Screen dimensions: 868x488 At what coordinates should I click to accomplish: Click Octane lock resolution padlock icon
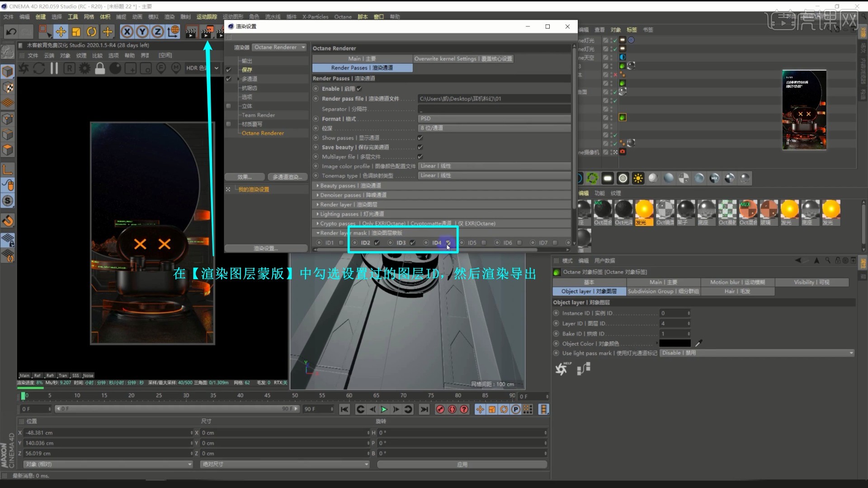[100, 68]
